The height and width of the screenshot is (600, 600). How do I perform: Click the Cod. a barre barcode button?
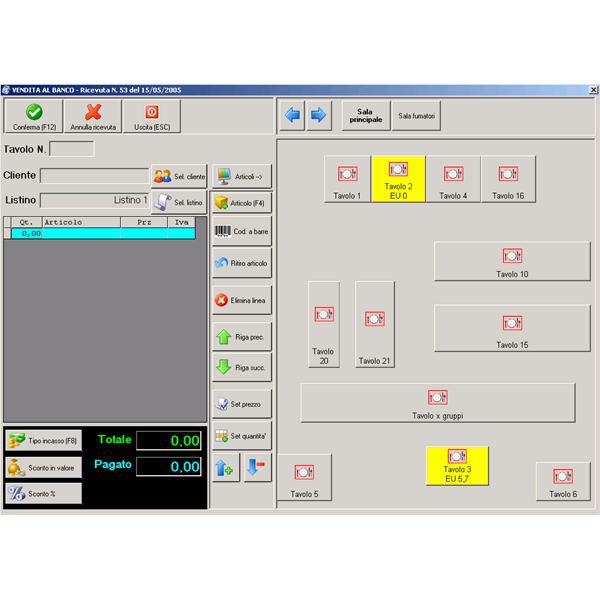click(x=242, y=231)
